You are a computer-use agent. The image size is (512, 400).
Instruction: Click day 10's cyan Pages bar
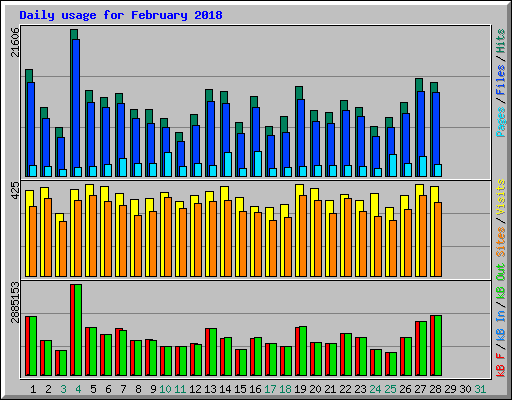point(168,165)
